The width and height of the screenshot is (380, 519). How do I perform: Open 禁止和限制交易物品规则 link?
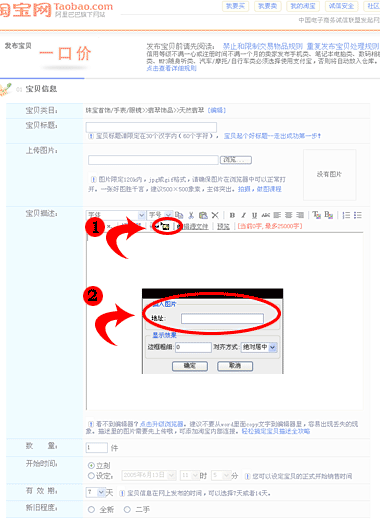coord(263,46)
